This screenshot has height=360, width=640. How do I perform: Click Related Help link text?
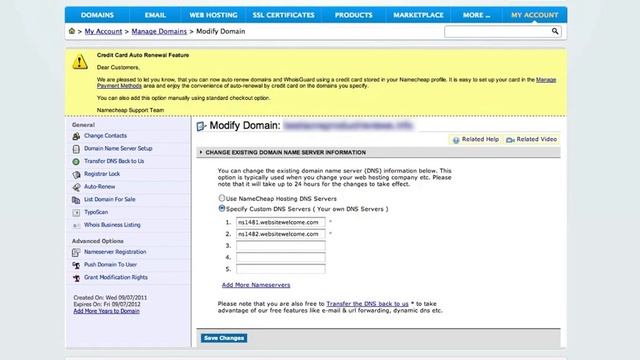pos(480,139)
